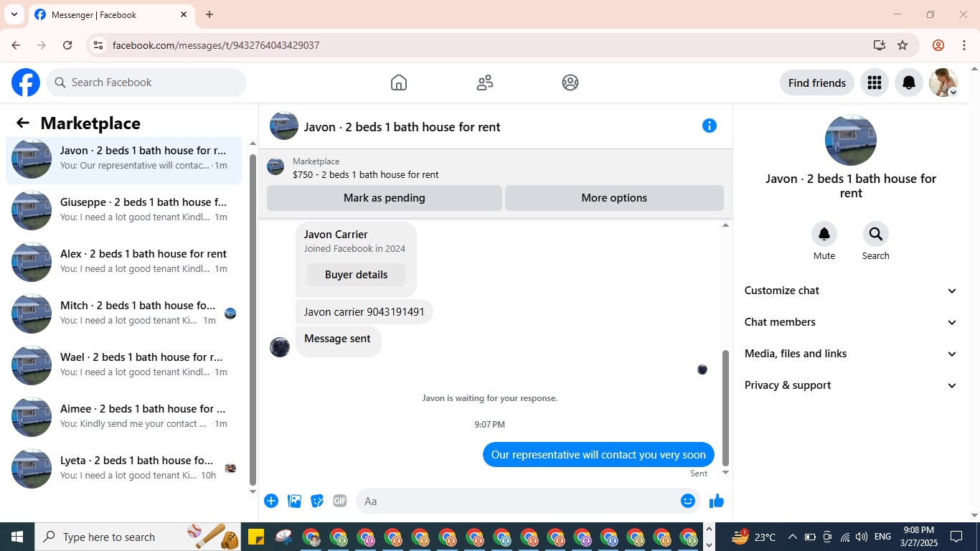The image size is (980, 551).
Task: Open the Wael conversation
Action: 123,364
